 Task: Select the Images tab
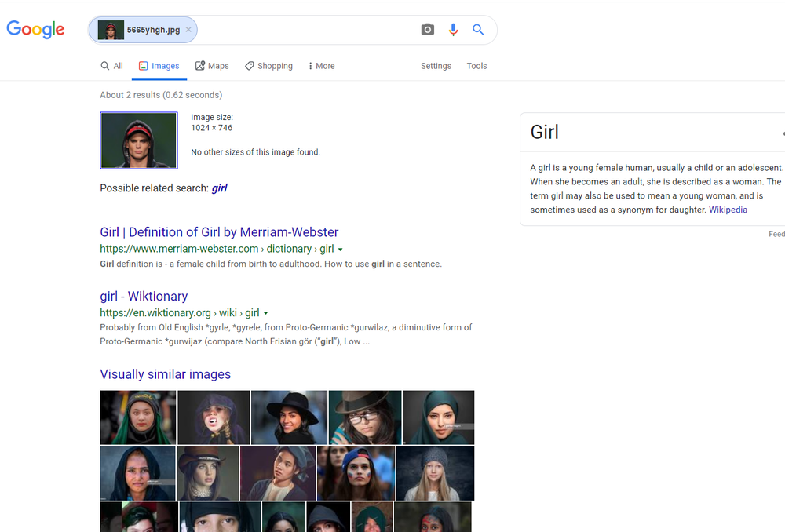click(x=159, y=66)
